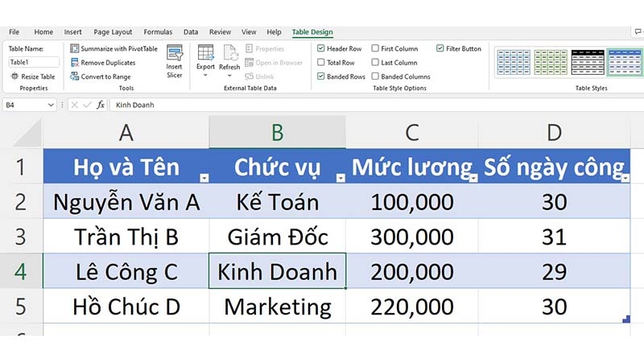644x362 pixels.
Task: Choose the black header table style thumbnail
Action: click(588, 62)
